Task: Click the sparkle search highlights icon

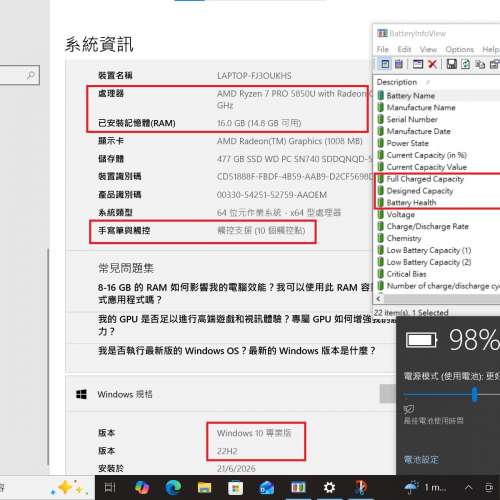Action: 68,488
